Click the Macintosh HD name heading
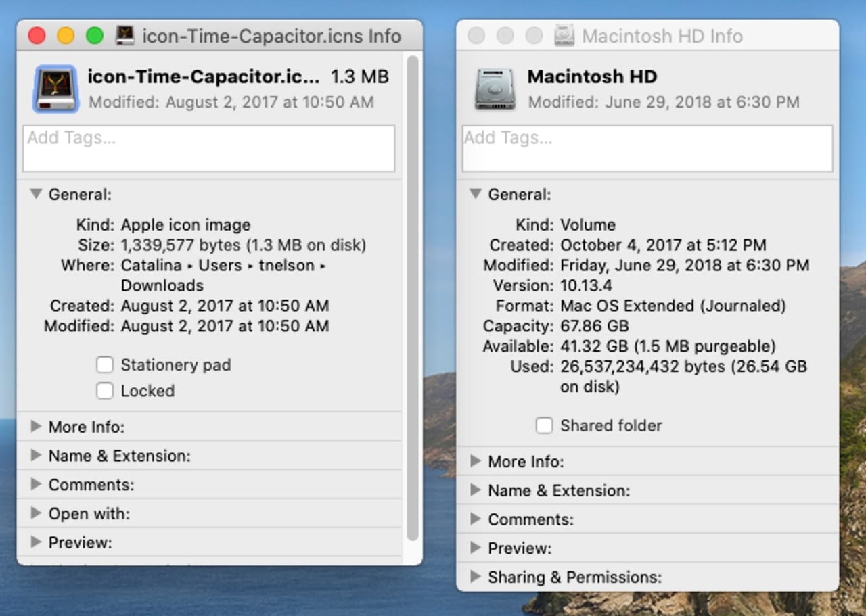The image size is (866, 616). coord(592,77)
